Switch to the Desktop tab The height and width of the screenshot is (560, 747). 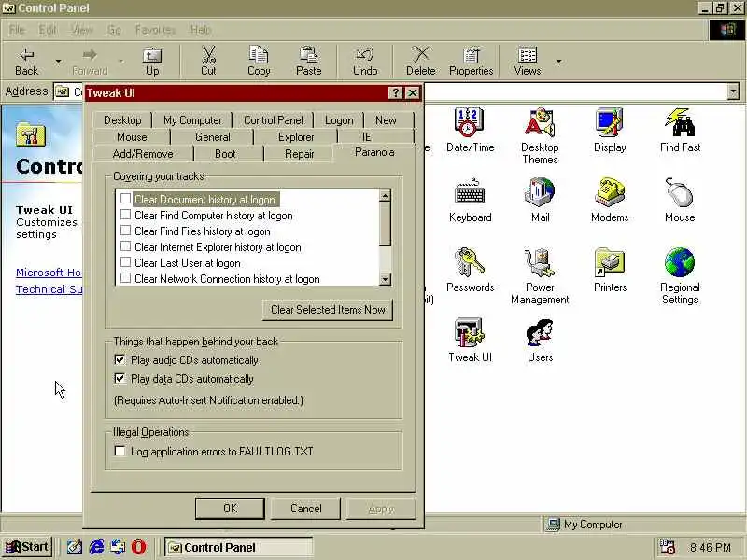click(122, 120)
